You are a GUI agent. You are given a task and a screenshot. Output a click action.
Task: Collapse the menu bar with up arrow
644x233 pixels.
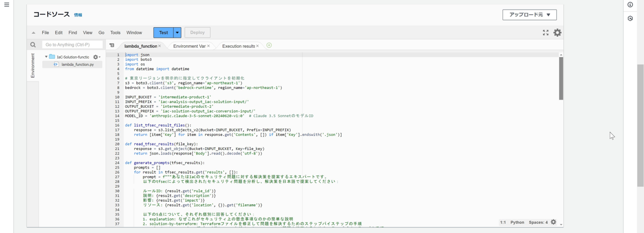34,33
